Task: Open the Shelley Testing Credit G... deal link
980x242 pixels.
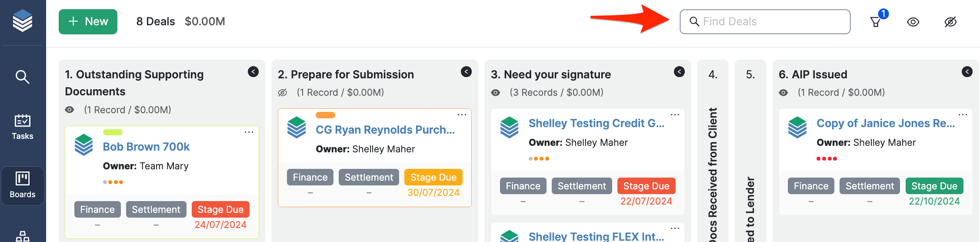Action: click(596, 123)
